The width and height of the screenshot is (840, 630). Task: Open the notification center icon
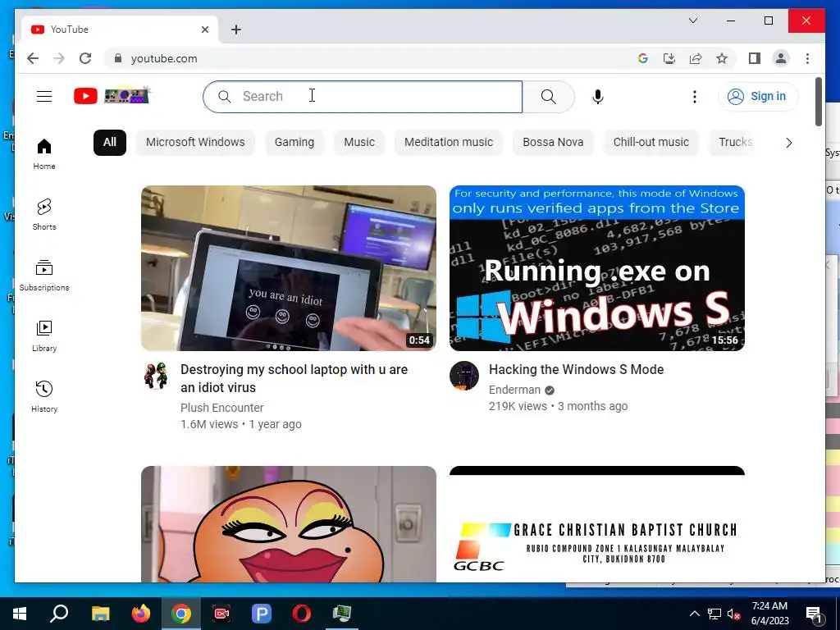point(814,614)
